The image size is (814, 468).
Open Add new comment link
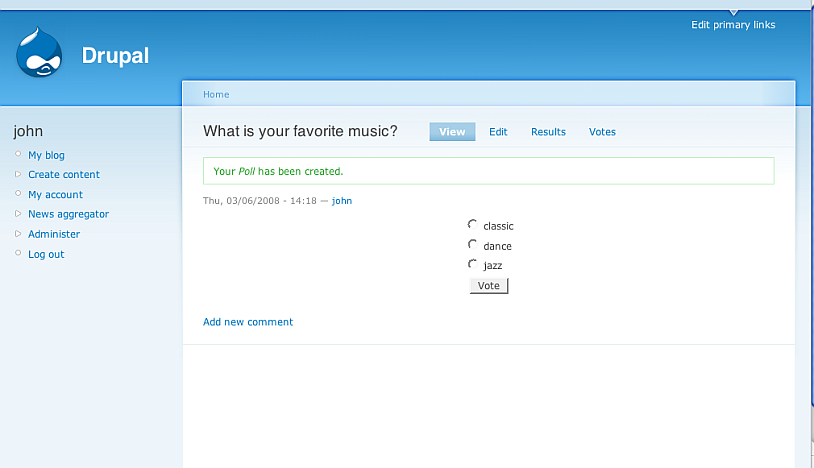(x=248, y=322)
